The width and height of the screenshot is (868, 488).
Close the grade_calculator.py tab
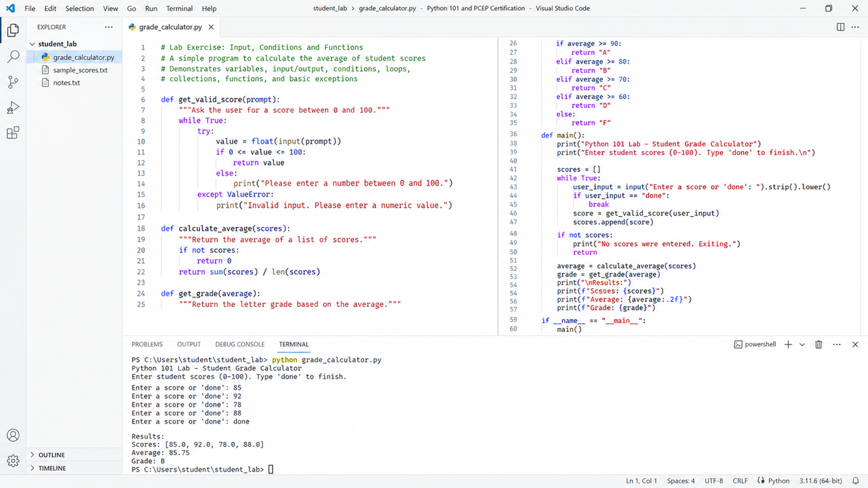[x=211, y=27]
